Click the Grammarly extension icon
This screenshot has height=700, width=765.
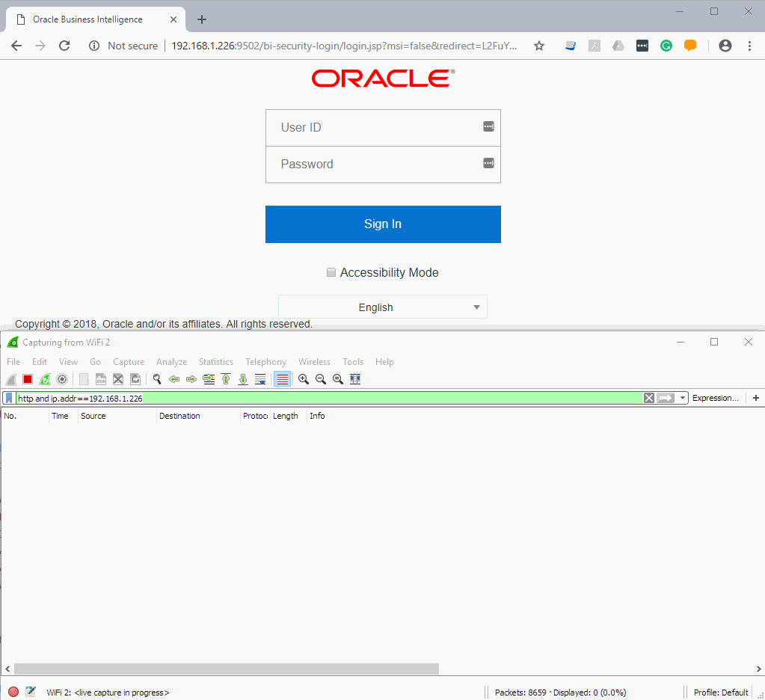[x=666, y=46]
